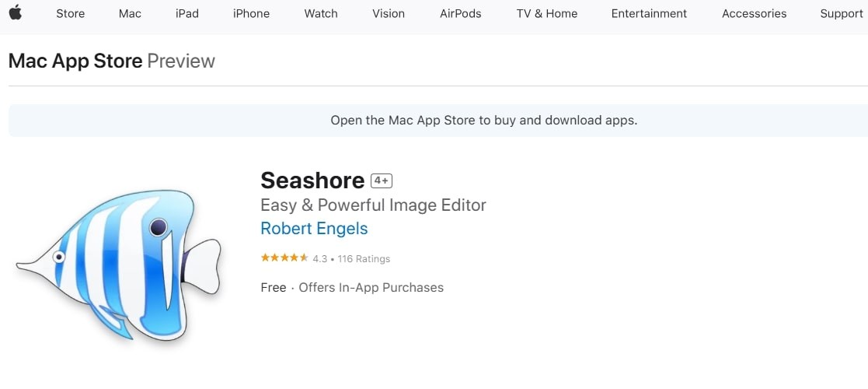Open the Mac menu item
The image size is (868, 389).
point(130,14)
